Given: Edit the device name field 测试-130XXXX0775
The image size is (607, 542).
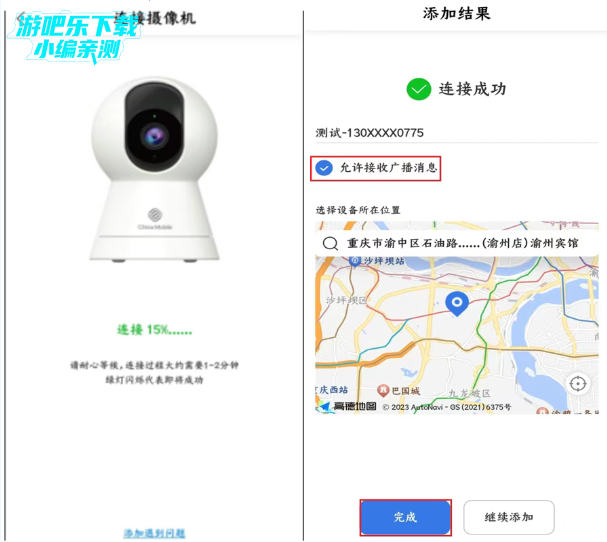Looking at the screenshot, I should click(456, 133).
